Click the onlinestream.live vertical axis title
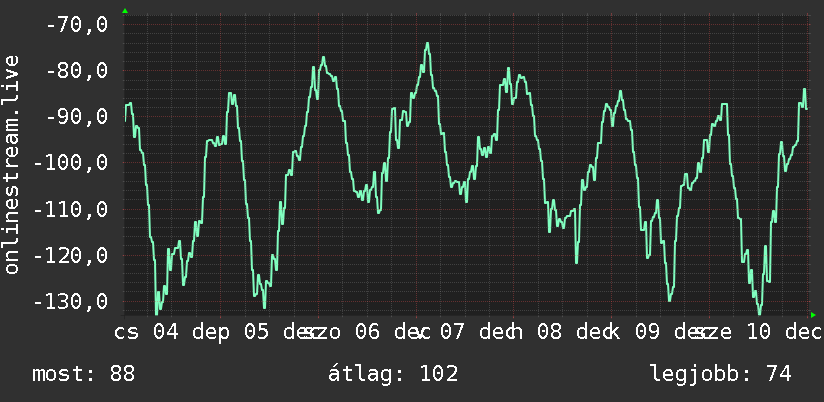824x402 pixels. coord(11,164)
